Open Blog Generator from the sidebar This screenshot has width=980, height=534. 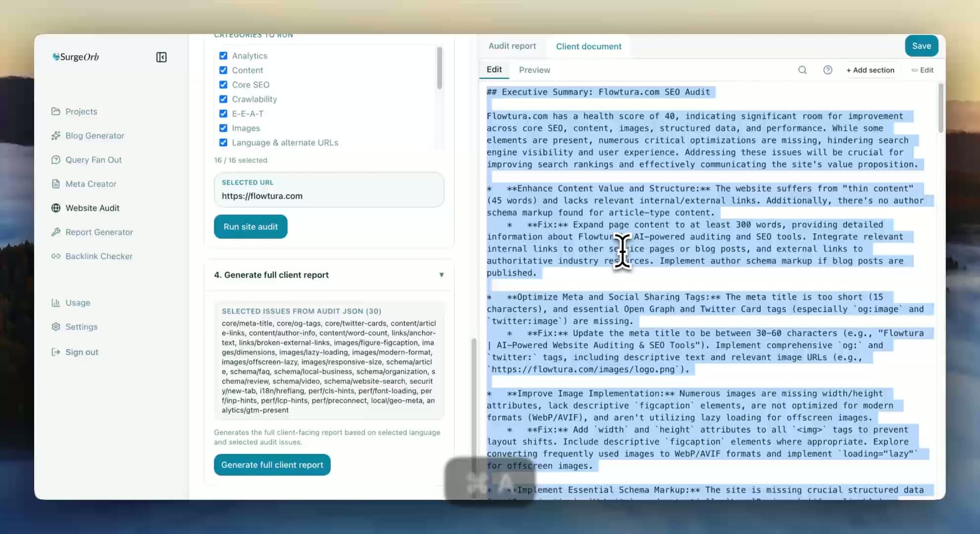(93, 136)
